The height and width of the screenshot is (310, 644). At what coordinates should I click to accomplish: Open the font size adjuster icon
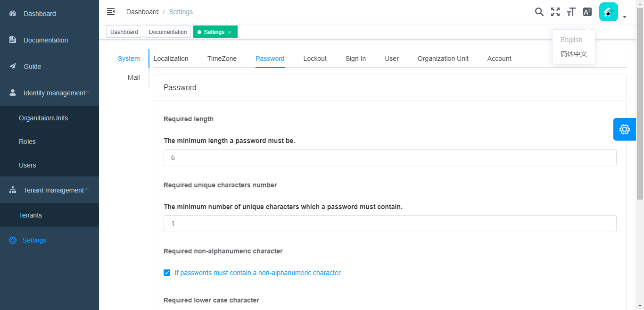pos(571,12)
